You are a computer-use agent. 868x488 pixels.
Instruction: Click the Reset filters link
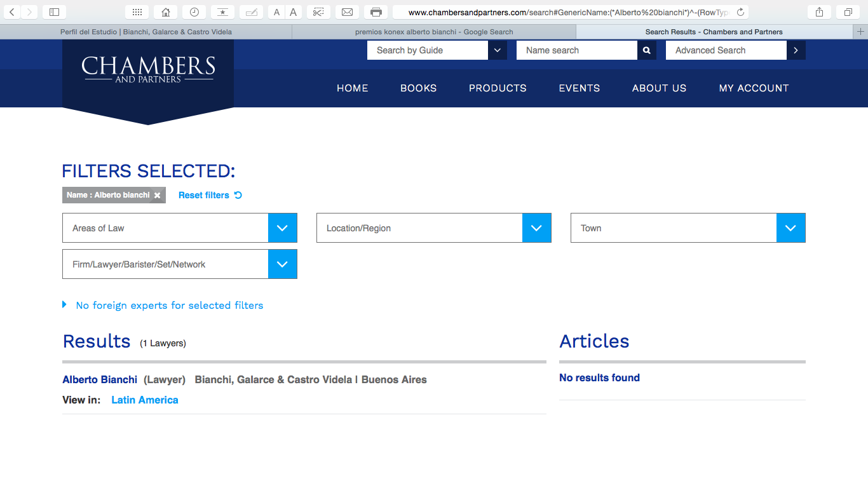point(204,195)
